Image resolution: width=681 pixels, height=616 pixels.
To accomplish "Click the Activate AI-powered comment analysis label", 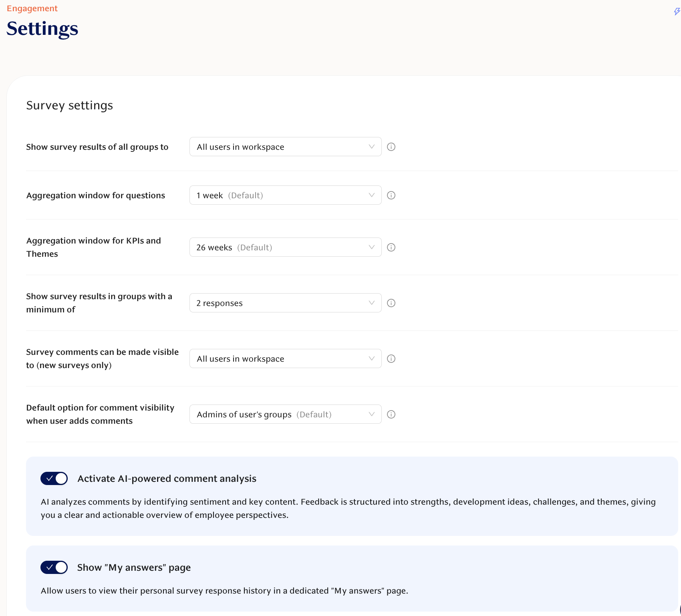I will (x=167, y=479).
